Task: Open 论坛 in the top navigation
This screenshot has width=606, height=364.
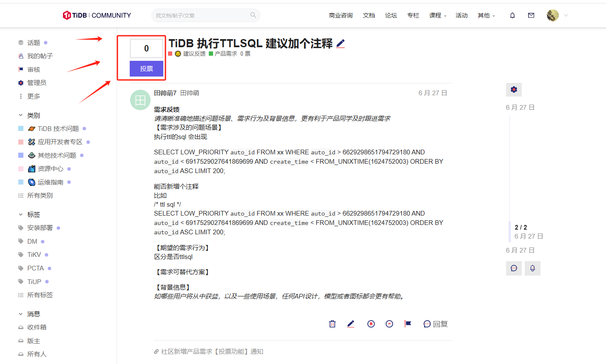Action: 391,16
